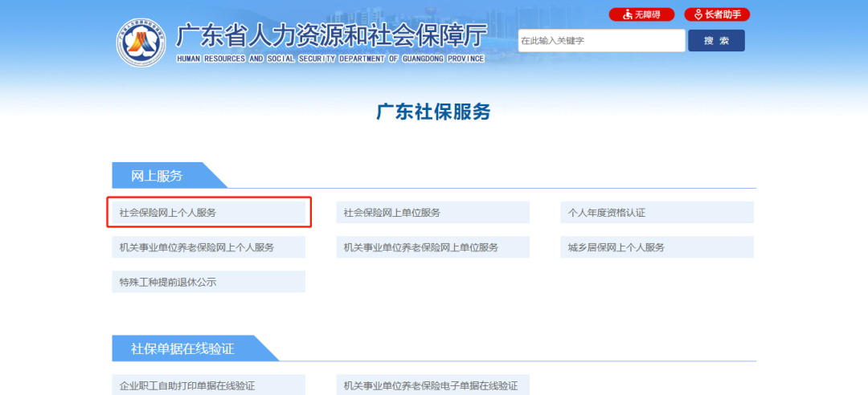Open 社会保险网上单位服务
868x395 pixels.
coord(432,213)
